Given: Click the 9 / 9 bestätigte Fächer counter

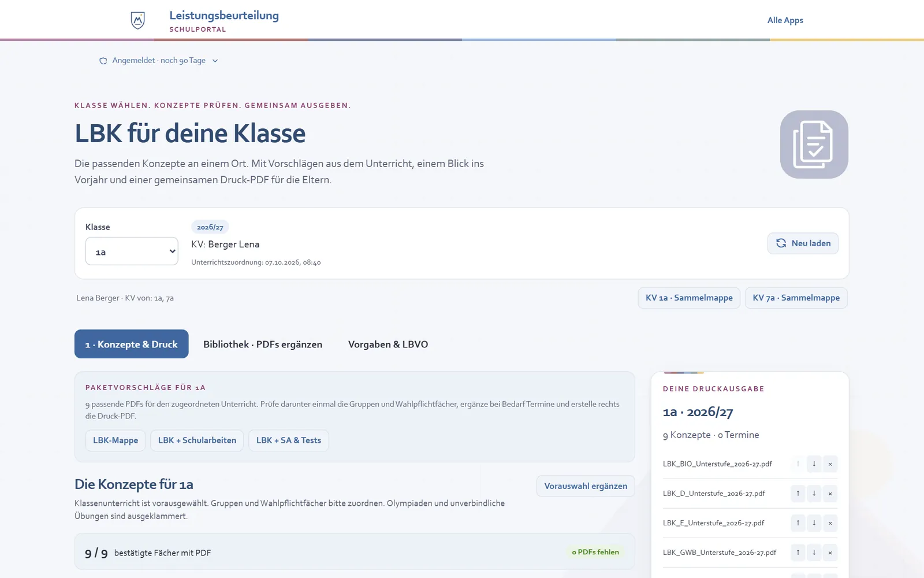Looking at the screenshot, I should point(148,553).
